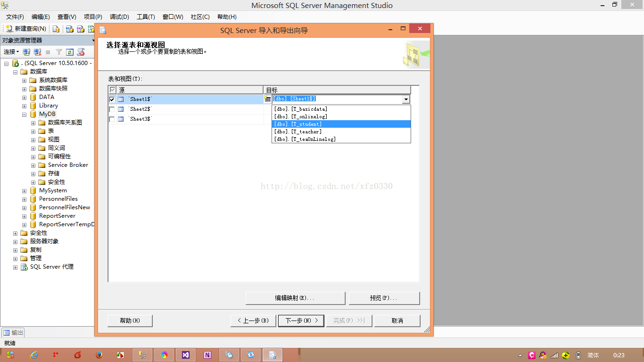This screenshot has height=362, width=644.
Task: Open OneNote from the taskbar
Action: (207, 355)
